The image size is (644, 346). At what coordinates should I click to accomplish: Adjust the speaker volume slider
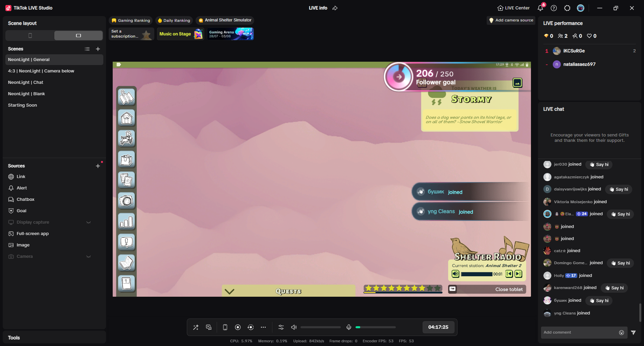(x=320, y=327)
